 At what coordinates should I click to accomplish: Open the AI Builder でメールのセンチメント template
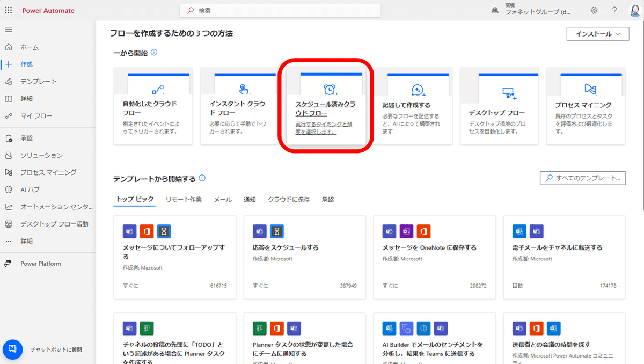pos(435,338)
